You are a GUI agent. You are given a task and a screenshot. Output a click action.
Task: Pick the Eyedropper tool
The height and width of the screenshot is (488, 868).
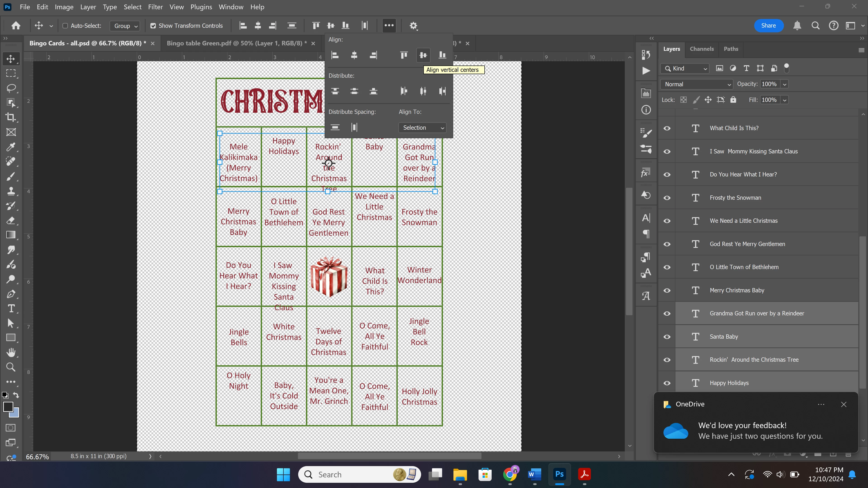click(11, 147)
